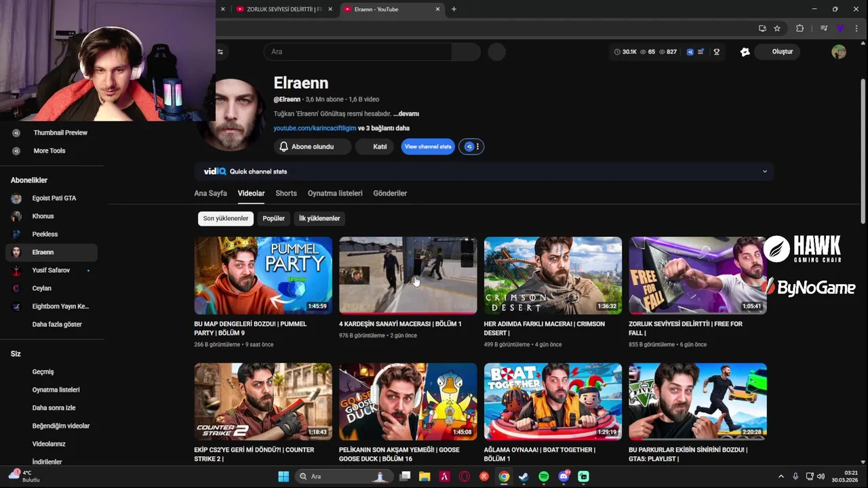Click vidIQ blue badge icon in header
The image size is (868, 488).
click(690, 52)
